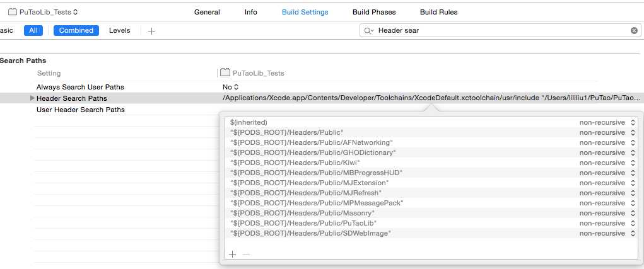Select the Headers/Public/Kiwi path entry
The height and width of the screenshot is (269, 644).
(295, 163)
